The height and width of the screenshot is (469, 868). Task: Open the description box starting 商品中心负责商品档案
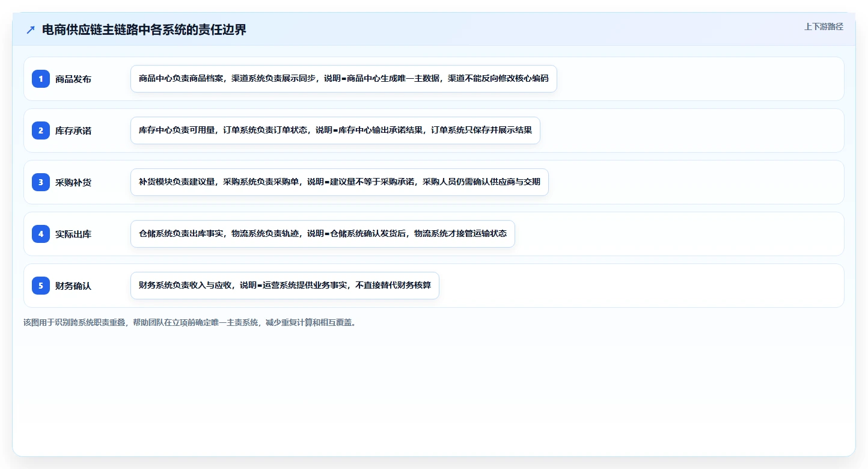(344, 79)
